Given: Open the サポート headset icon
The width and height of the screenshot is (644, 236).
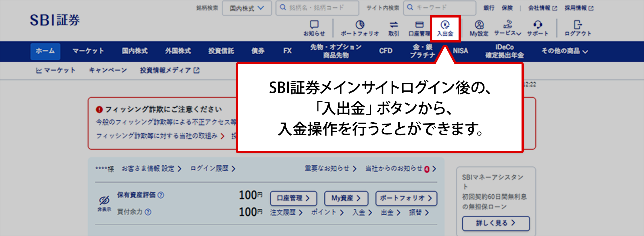Looking at the screenshot, I should coord(538,28).
